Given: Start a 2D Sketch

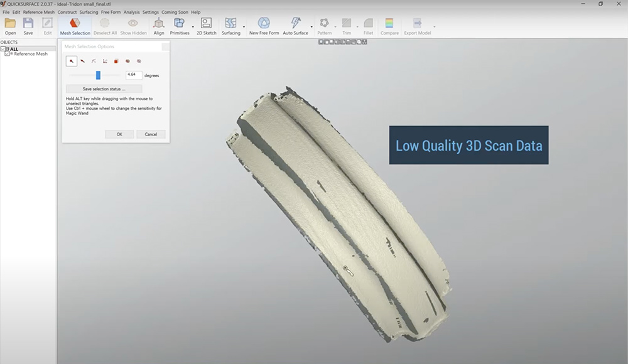Looking at the screenshot, I should pyautogui.click(x=205, y=23).
